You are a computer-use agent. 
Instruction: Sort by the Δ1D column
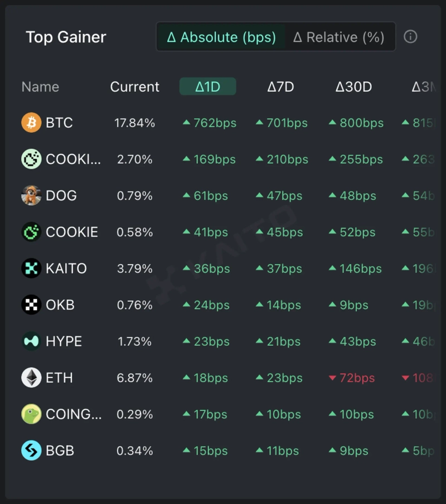207,87
